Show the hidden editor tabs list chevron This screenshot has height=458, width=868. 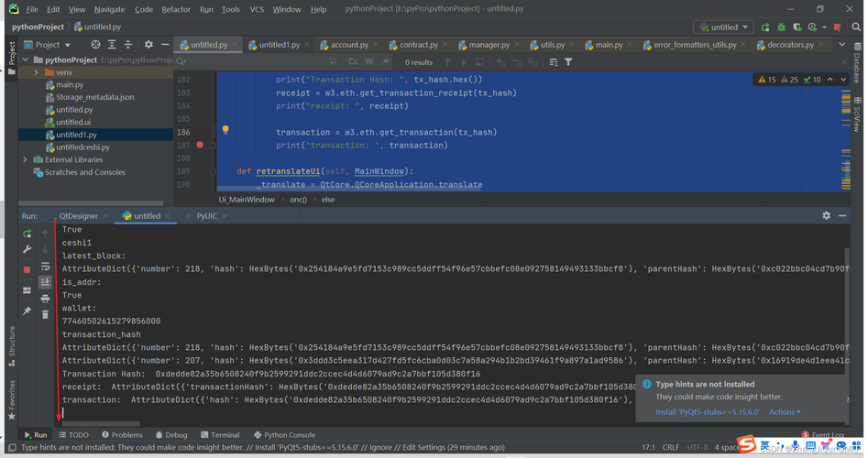(842, 44)
